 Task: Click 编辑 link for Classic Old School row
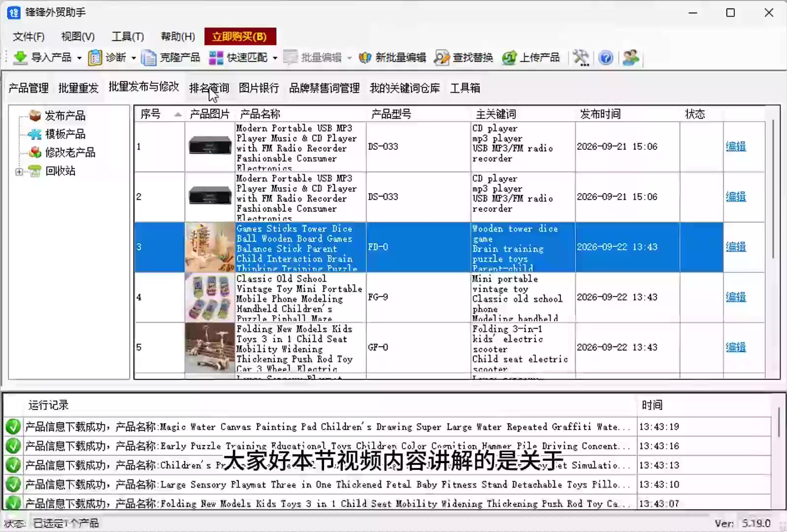pyautogui.click(x=736, y=298)
